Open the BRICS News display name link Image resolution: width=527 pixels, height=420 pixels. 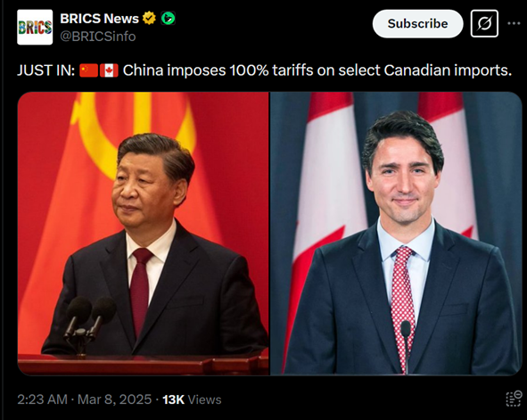(x=100, y=19)
